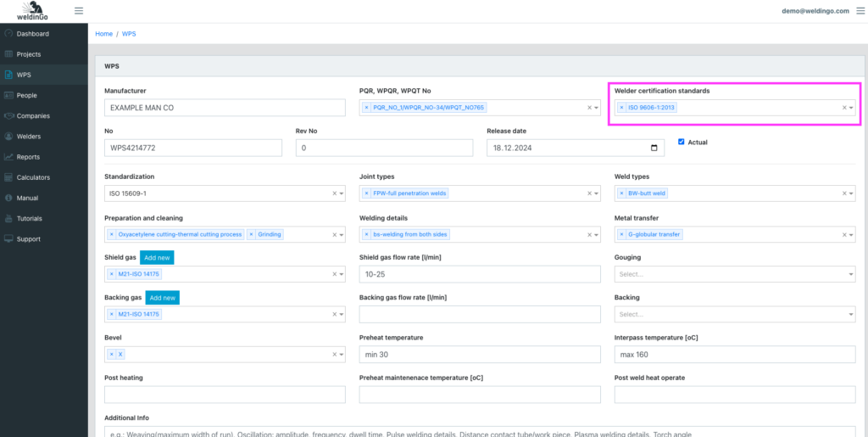Click Add new next to Backing gas
Screen dimensions: 868x437
(162, 298)
